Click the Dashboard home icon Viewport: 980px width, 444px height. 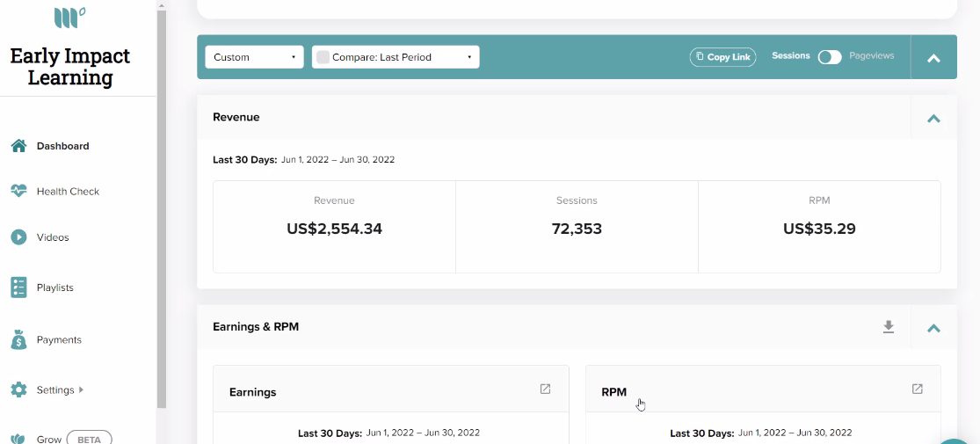[18, 146]
